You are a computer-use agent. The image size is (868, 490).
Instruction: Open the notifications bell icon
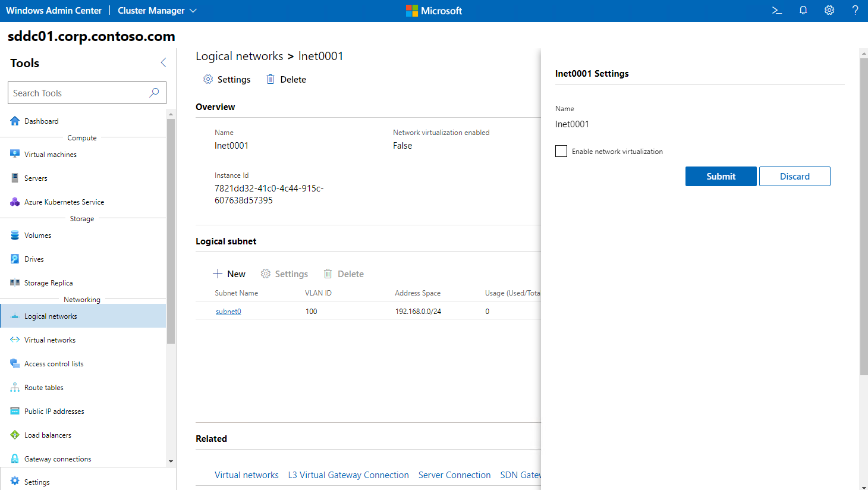pyautogui.click(x=803, y=10)
